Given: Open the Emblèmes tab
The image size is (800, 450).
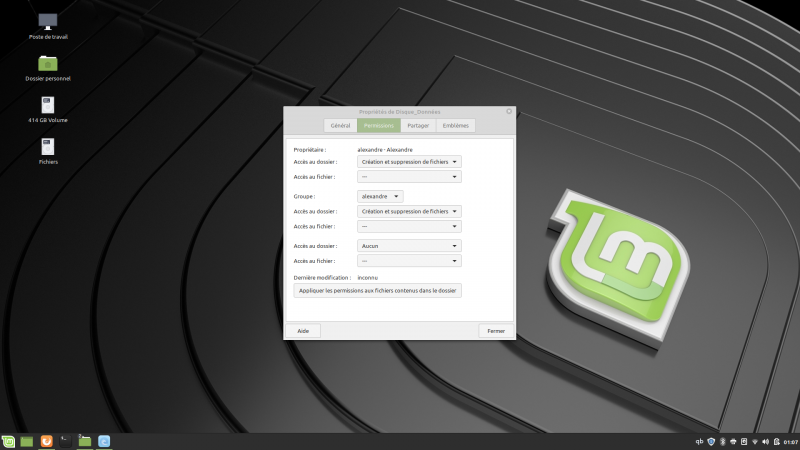Looking at the screenshot, I should point(456,126).
